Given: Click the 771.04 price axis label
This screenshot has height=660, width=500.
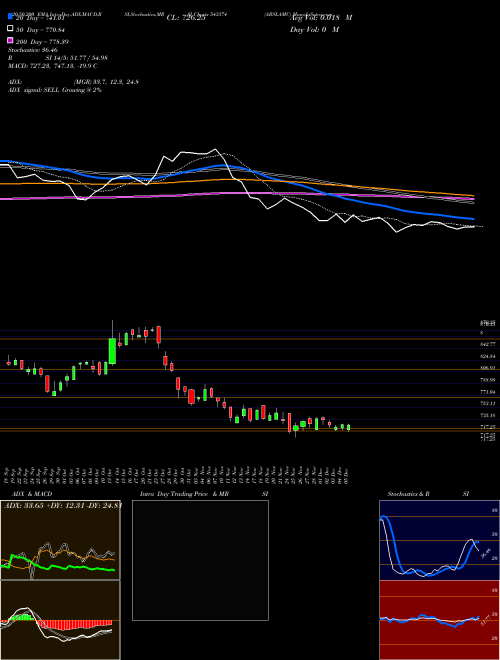Looking at the screenshot, I should pos(488,392).
